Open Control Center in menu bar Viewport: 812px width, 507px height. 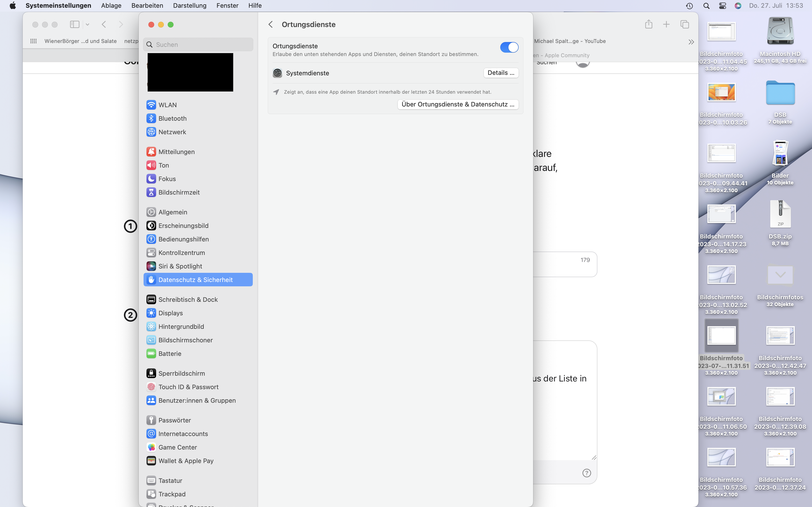pyautogui.click(x=722, y=6)
